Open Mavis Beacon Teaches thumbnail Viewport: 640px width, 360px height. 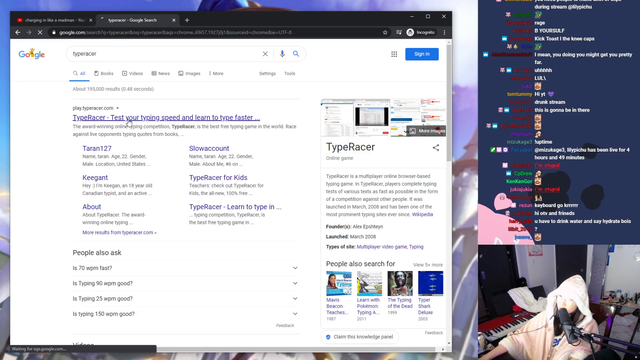click(339, 283)
